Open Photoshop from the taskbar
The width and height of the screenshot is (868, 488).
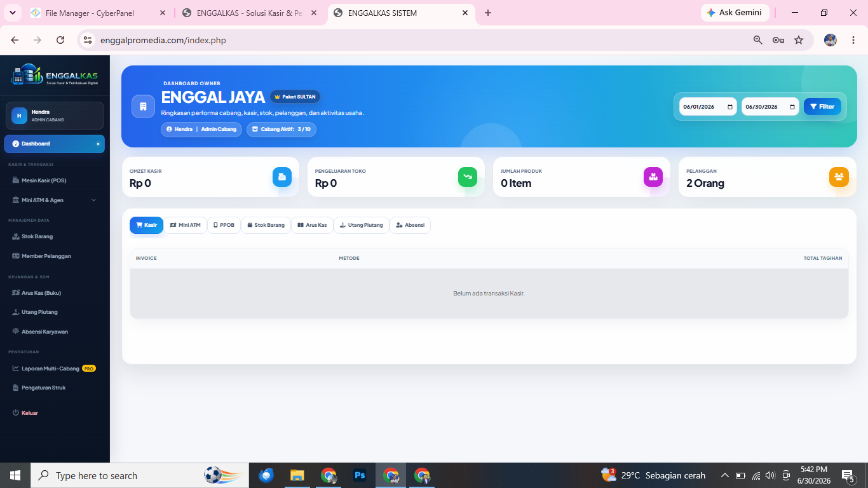click(360, 475)
